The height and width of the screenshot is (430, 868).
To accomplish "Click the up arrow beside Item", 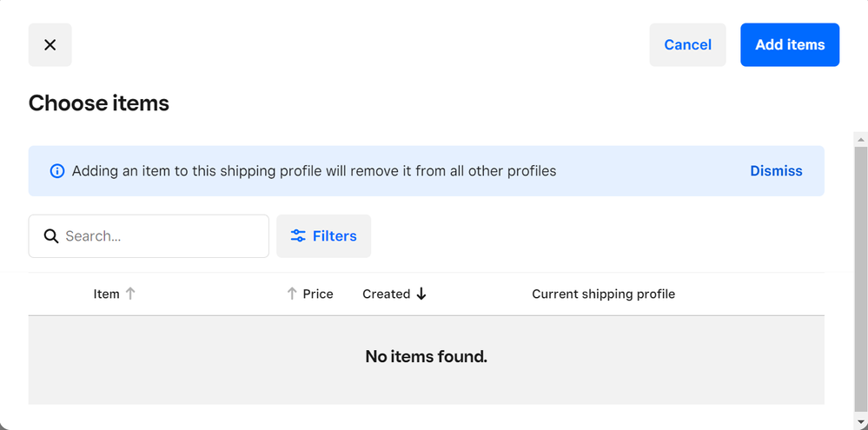I will tap(130, 294).
